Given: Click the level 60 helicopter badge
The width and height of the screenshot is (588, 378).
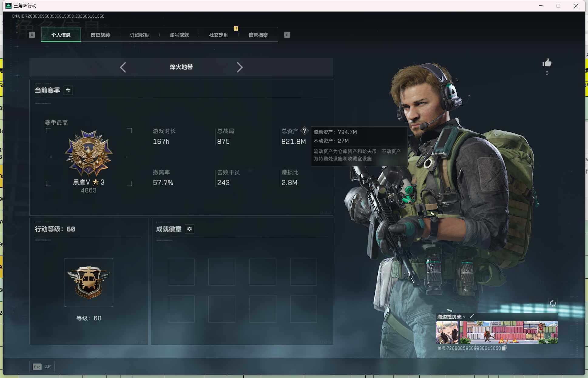Looking at the screenshot, I should pyautogui.click(x=89, y=283).
